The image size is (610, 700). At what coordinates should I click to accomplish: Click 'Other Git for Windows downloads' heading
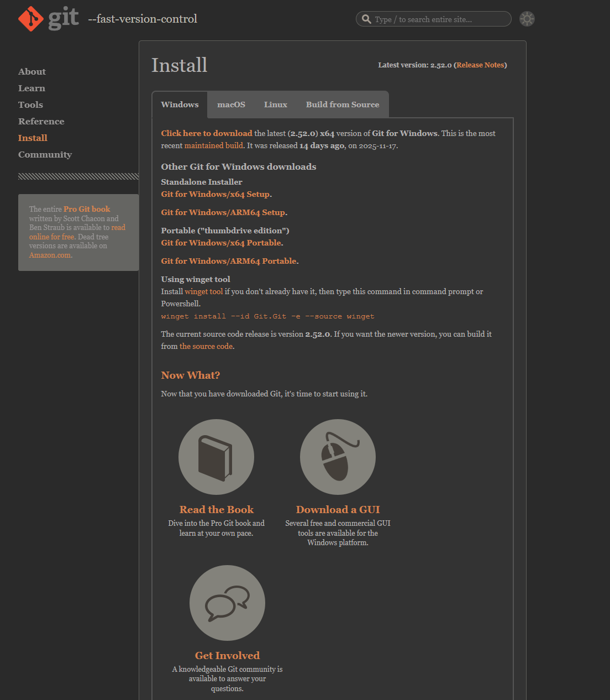(239, 167)
